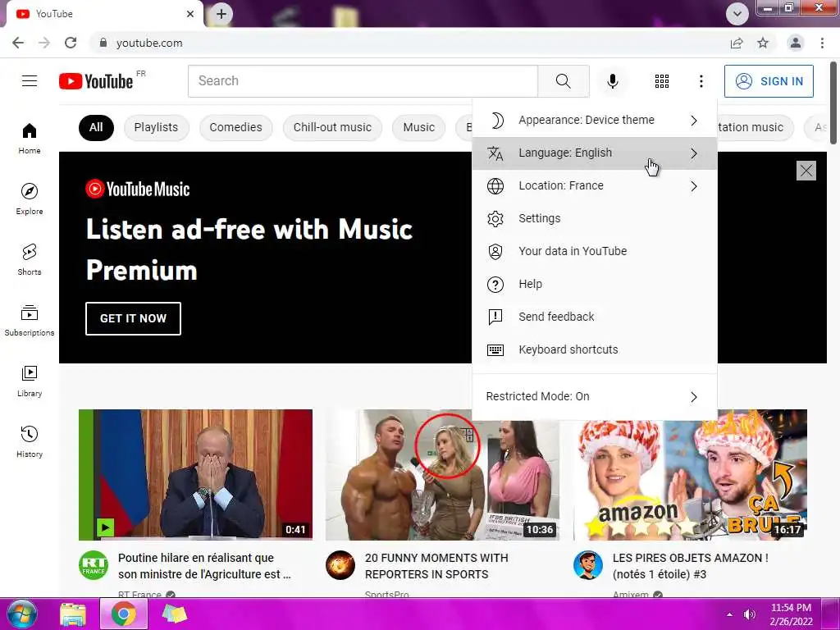This screenshot has height=630, width=840.
Task: Open the YouTube hamburger guide menu
Action: click(30, 81)
